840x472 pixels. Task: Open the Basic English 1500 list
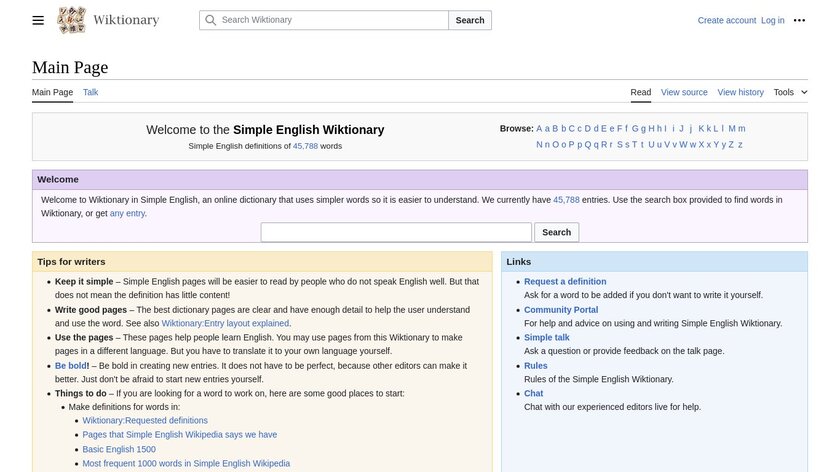(119, 449)
